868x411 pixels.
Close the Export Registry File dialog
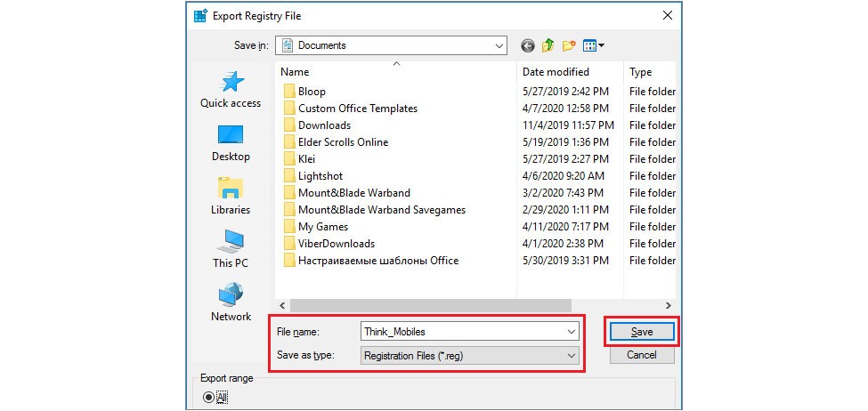pyautogui.click(x=668, y=16)
